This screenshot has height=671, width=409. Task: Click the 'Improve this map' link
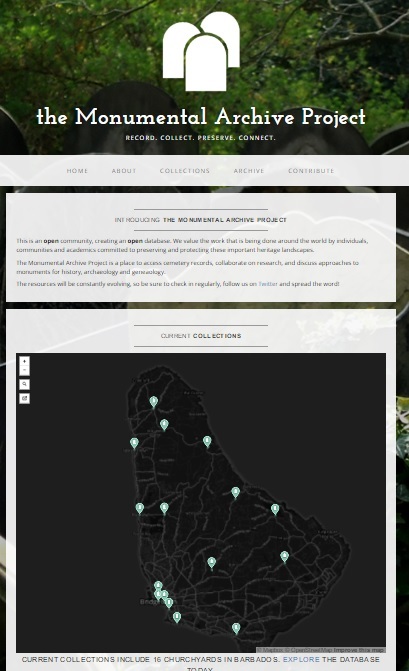pos(359,650)
